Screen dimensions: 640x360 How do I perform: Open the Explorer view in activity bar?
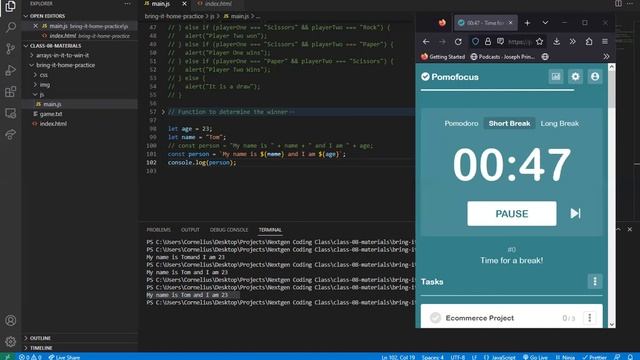coord(11,7)
